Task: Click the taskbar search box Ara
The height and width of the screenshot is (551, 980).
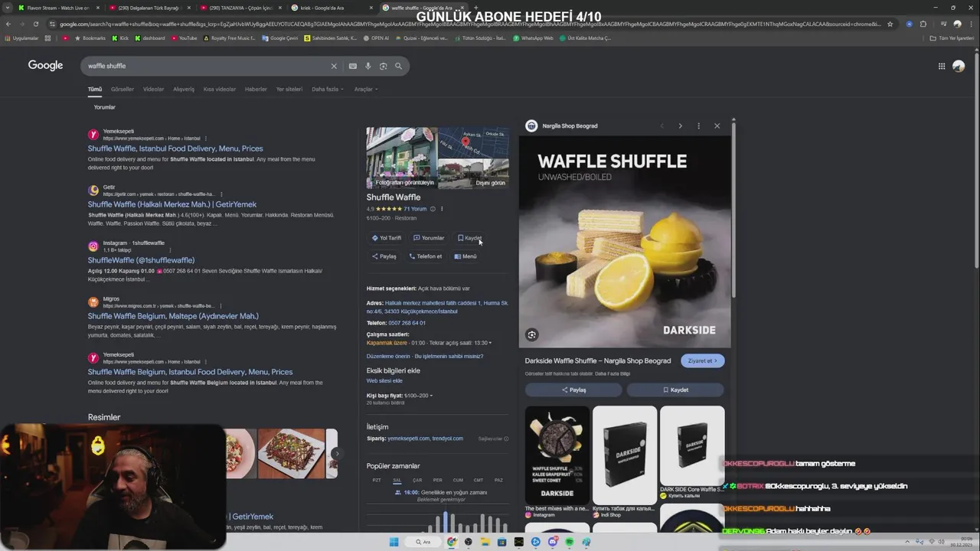Action: [423, 542]
